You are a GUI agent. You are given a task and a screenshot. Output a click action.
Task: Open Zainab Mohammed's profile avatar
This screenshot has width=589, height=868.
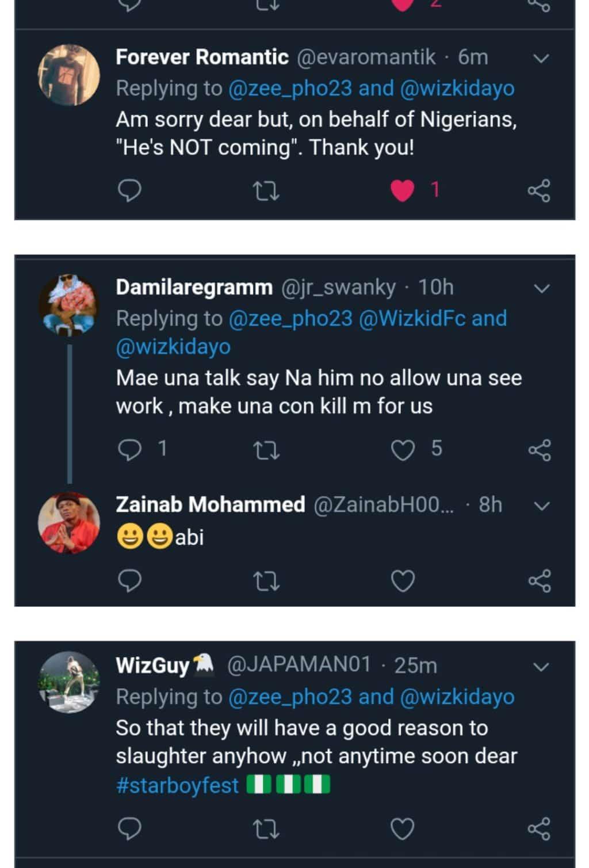tap(69, 522)
